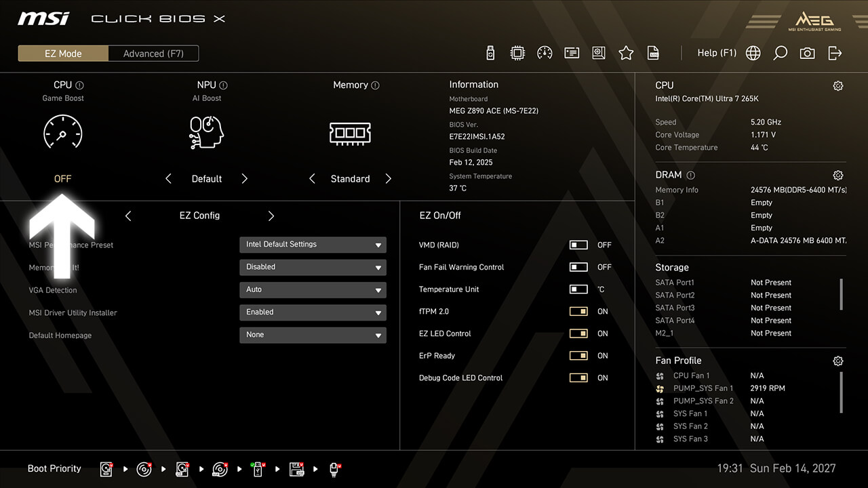The height and width of the screenshot is (488, 868).
Task: Open language selection globe icon
Action: click(753, 53)
